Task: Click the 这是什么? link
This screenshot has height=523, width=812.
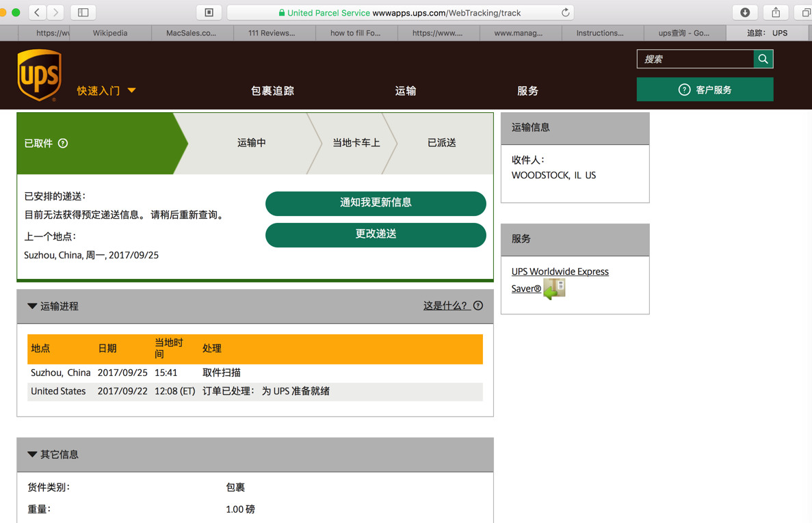Action: 445,306
